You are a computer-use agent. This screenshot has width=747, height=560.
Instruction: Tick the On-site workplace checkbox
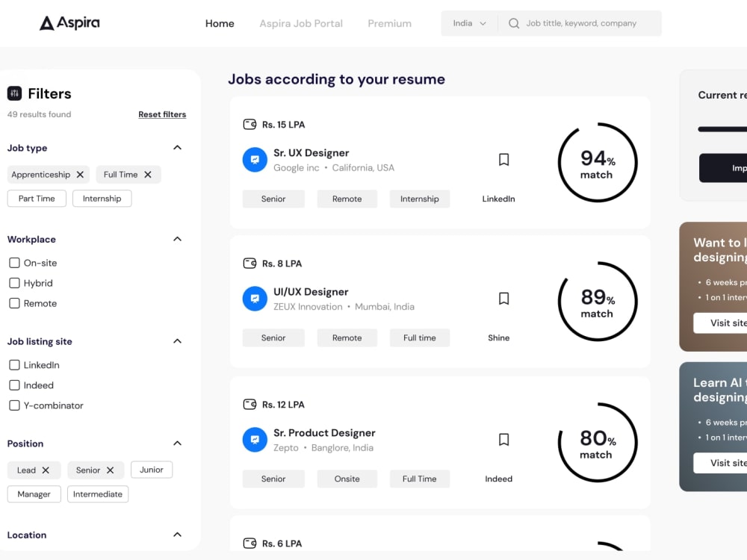pyautogui.click(x=14, y=263)
